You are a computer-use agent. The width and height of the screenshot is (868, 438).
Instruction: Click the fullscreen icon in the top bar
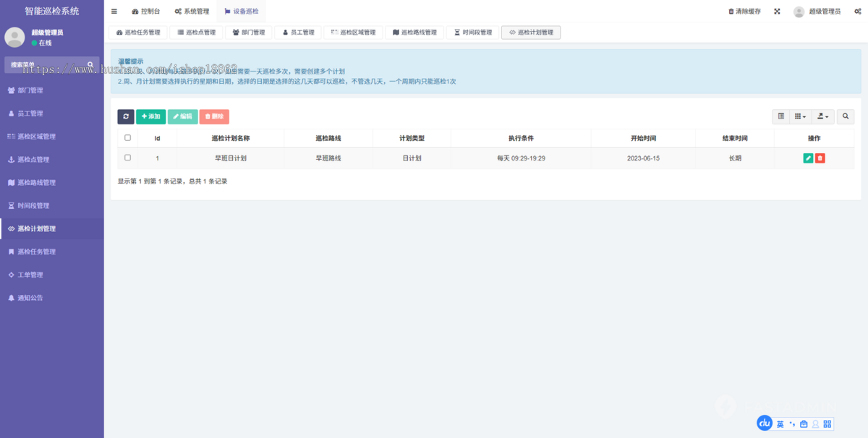776,11
